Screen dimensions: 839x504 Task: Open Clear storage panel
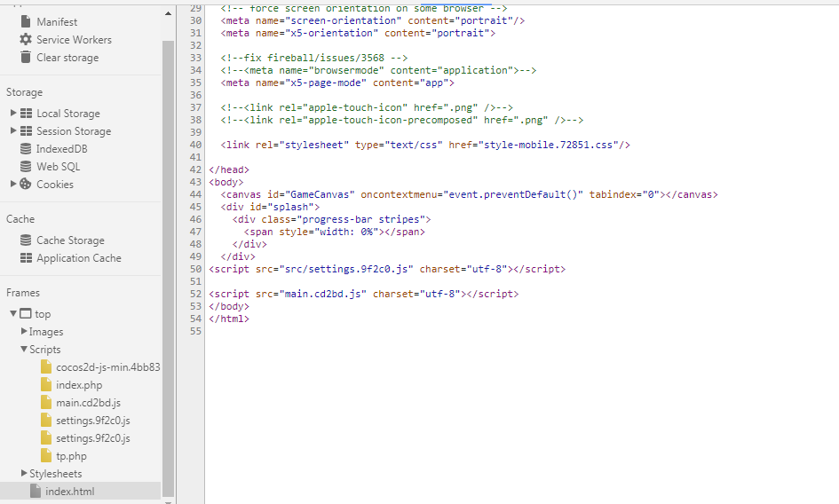pos(67,58)
